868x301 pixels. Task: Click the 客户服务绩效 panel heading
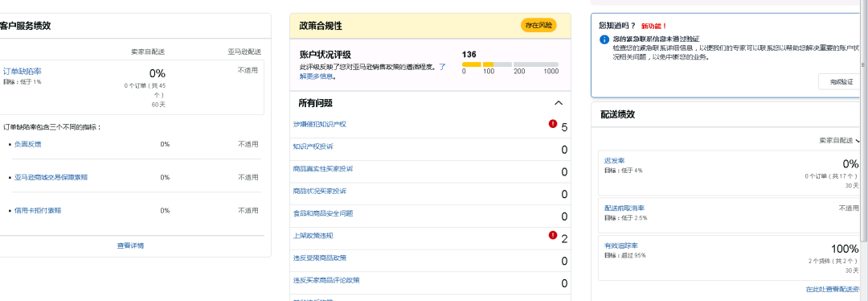tap(26, 26)
